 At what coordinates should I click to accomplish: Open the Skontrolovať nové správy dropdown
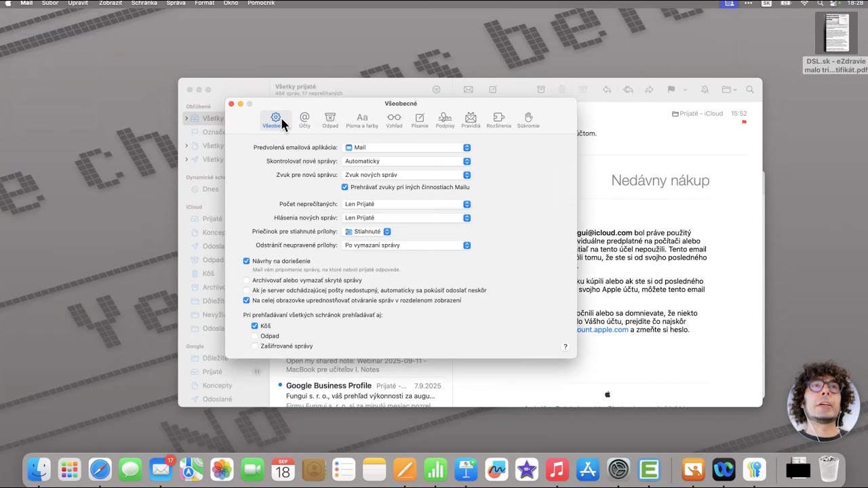[406, 161]
